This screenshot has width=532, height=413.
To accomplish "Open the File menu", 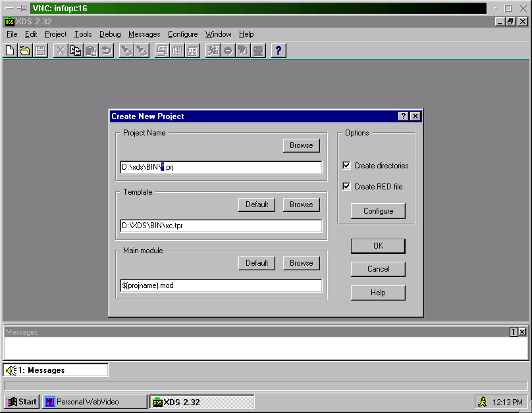I will [x=12, y=34].
